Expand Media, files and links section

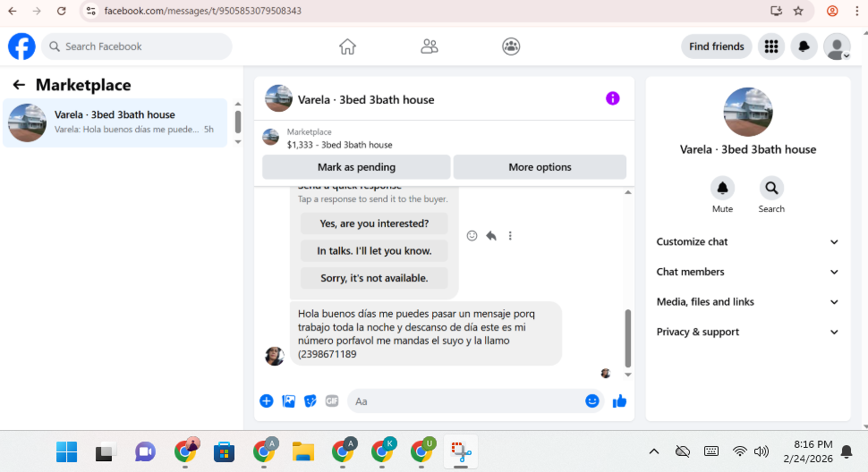pyautogui.click(x=747, y=302)
